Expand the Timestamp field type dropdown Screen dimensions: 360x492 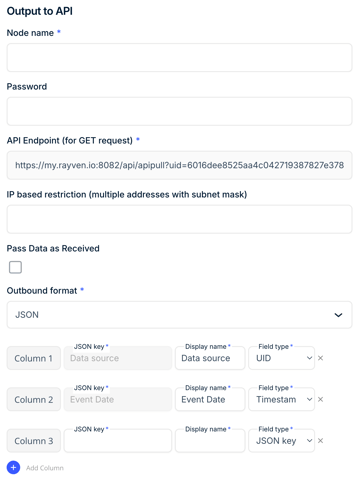(x=281, y=399)
